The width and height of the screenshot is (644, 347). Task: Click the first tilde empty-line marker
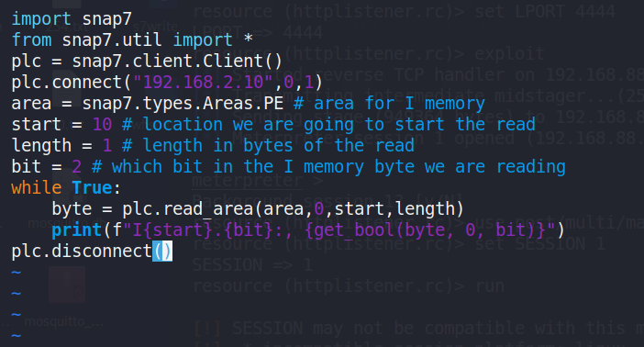16,273
